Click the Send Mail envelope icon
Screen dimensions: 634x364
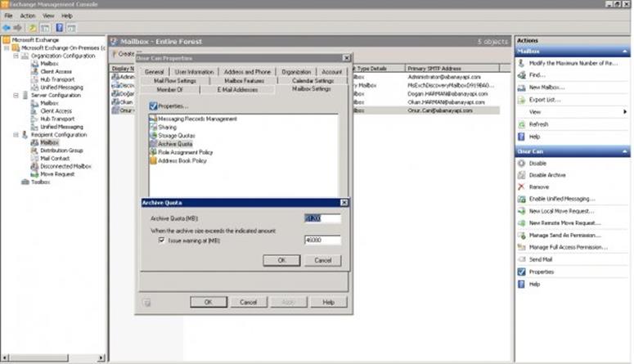(x=522, y=259)
